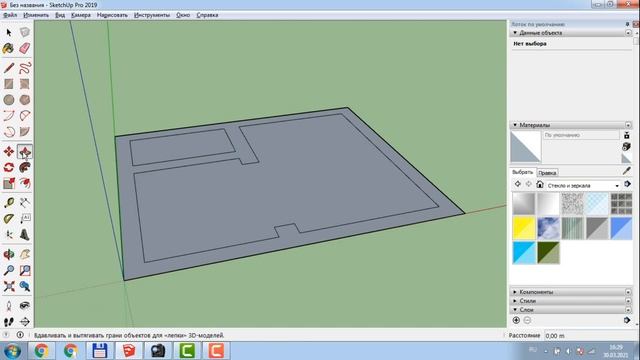Image resolution: width=640 pixels, height=360 pixels.
Task: Click the Previous view tool
Action: click(x=24, y=286)
